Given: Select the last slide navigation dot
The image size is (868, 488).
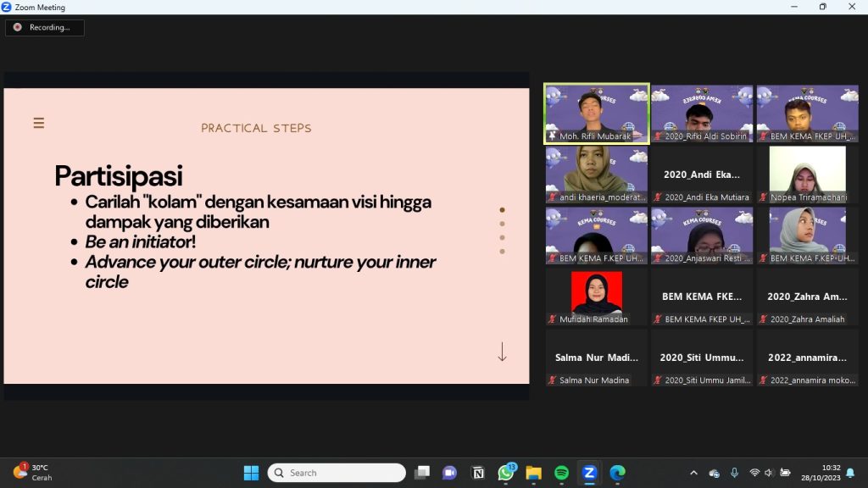Looking at the screenshot, I should pos(502,251).
